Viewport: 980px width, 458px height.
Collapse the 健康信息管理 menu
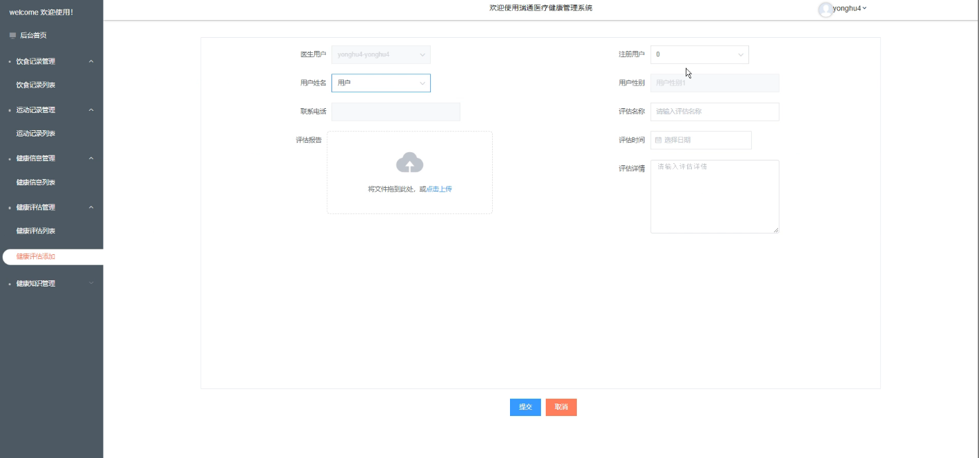52,158
